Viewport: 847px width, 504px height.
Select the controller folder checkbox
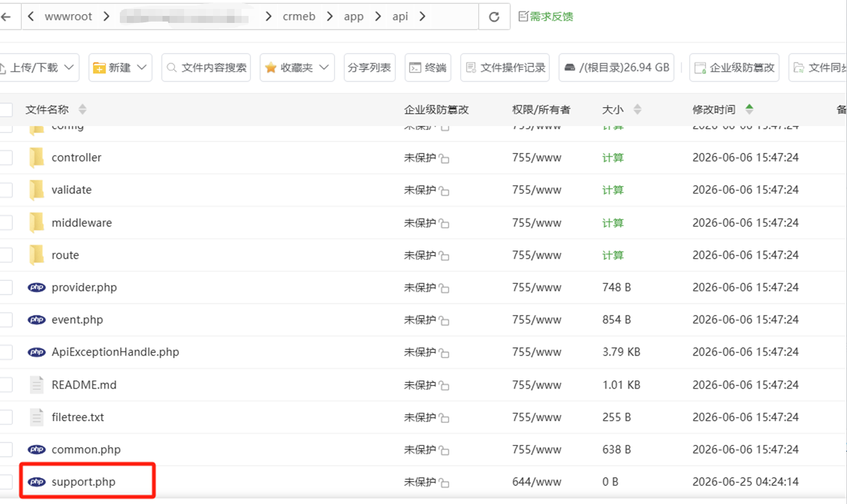[5, 157]
